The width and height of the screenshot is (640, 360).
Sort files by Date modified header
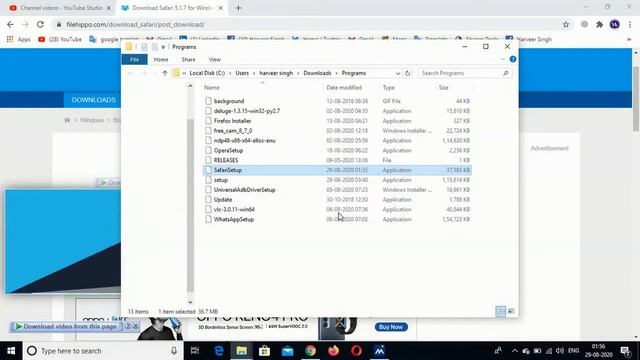344,88
